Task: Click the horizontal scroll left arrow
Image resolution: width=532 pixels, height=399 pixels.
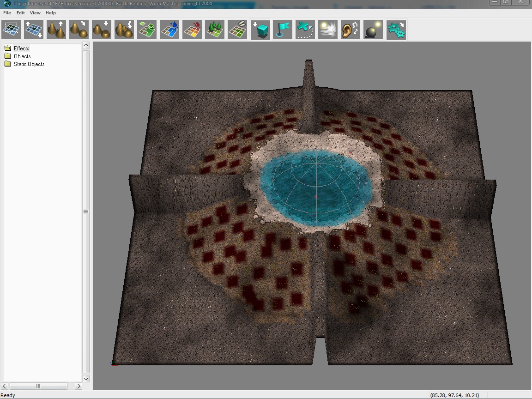Action: coord(5,386)
